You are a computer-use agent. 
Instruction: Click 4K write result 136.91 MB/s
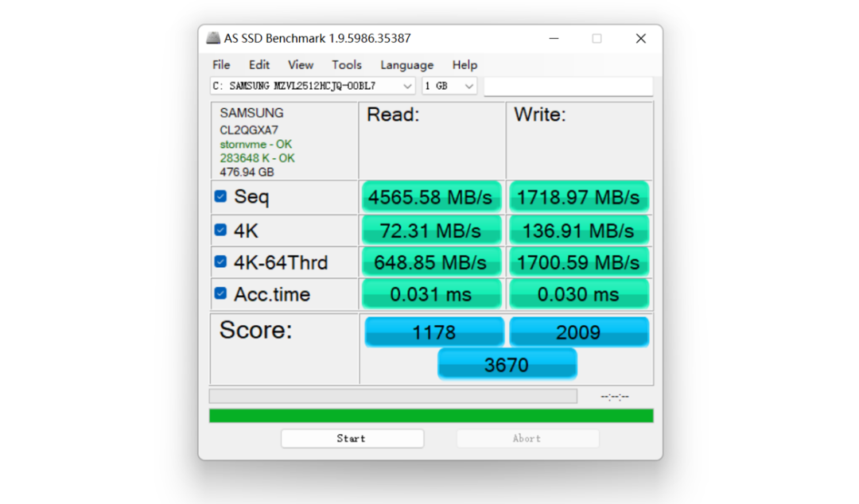point(579,231)
